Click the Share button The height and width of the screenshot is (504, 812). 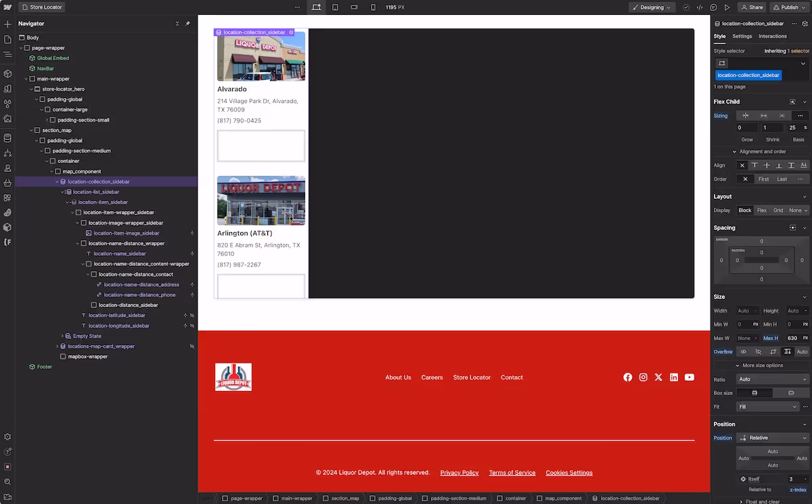752,7
